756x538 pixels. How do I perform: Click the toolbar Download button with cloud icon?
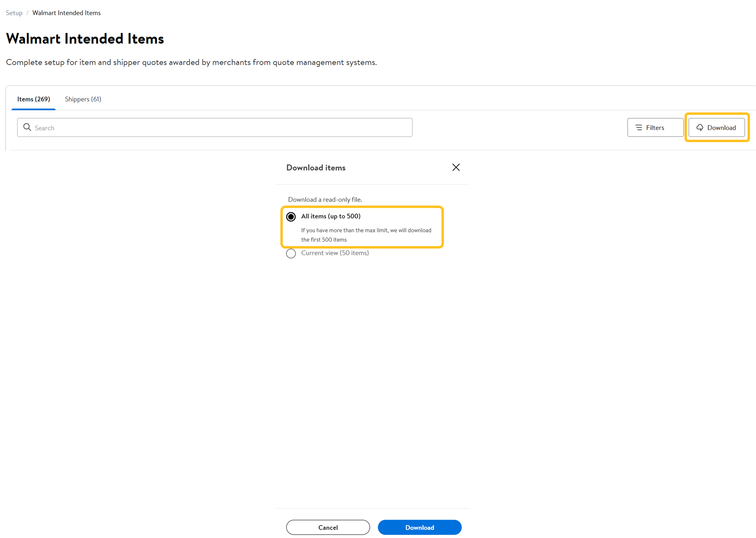717,127
